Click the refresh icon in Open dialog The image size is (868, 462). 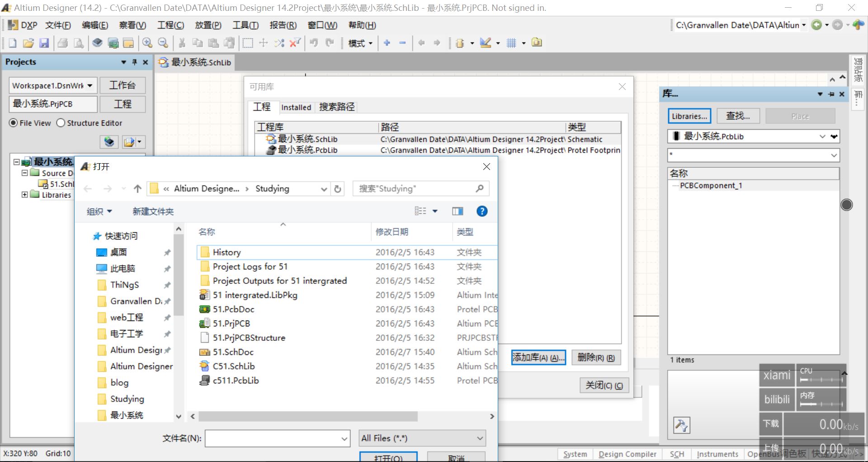click(338, 189)
